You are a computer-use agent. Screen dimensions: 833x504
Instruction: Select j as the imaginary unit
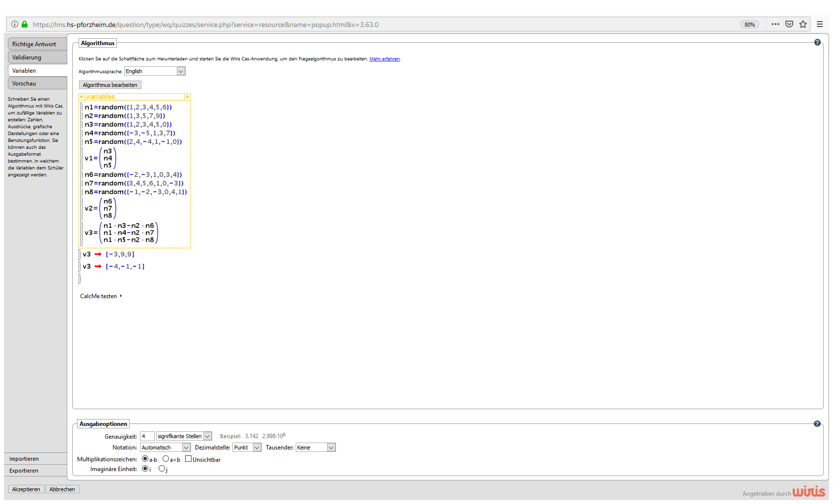[162, 469]
